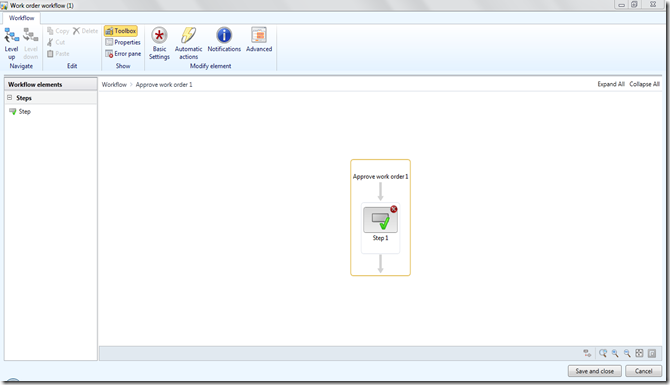Click the Approve work order 1 breadcrumb
This screenshot has height=385, width=670.
164,85
